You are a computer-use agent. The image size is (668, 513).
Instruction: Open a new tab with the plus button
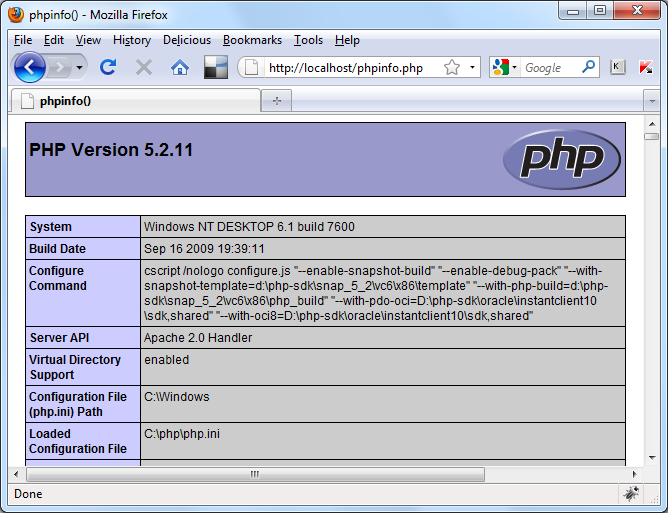(x=276, y=101)
